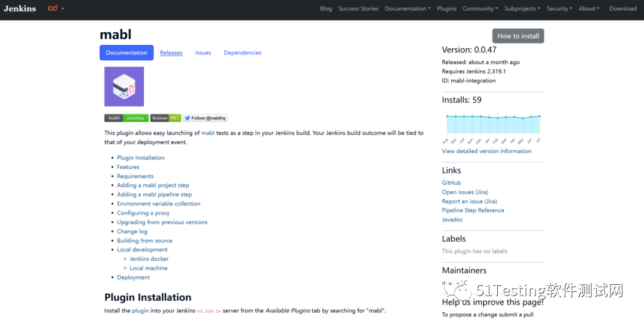Open Adding a mabl pipeline step
The height and width of the screenshot is (320, 644).
[155, 194]
